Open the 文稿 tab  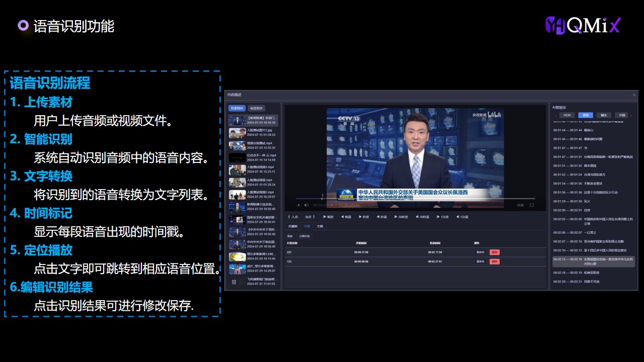(x=320, y=226)
